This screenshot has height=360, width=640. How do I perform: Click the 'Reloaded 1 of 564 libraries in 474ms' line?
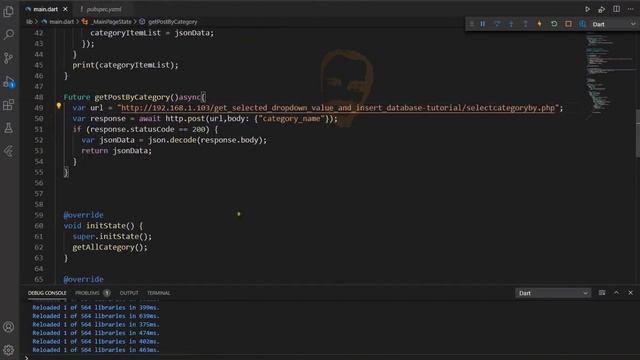pyautogui.click(x=96, y=333)
